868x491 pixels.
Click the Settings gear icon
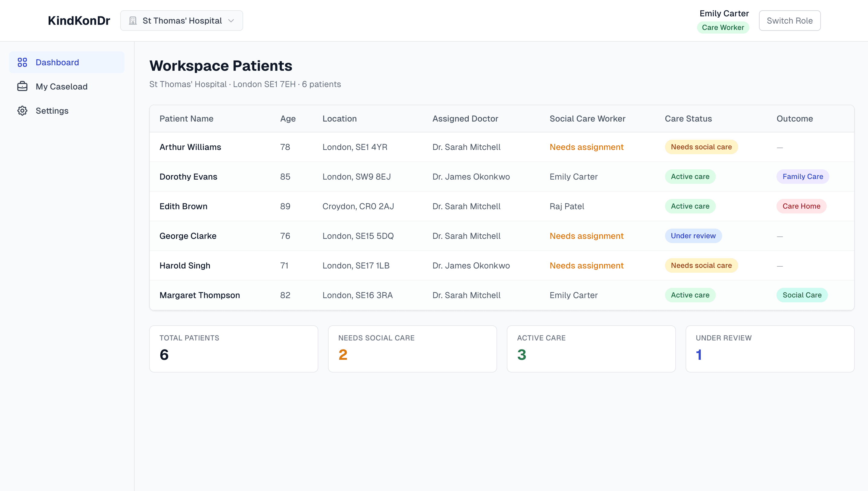[22, 111]
